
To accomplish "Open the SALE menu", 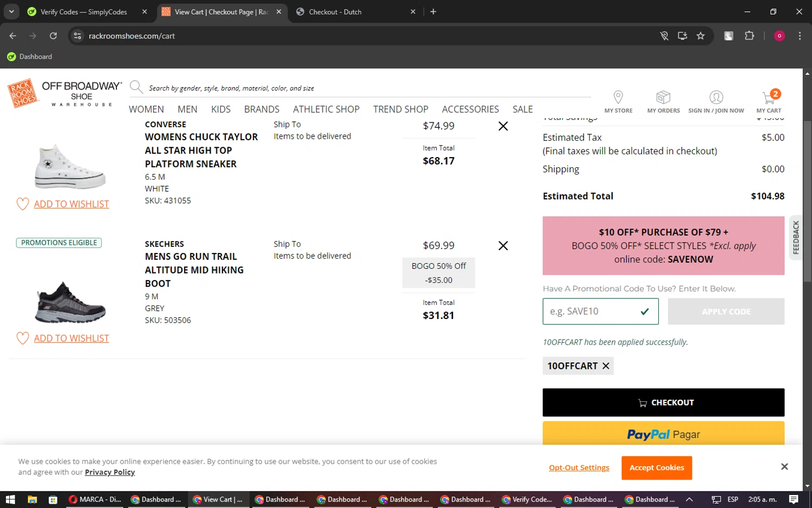I will (x=523, y=109).
